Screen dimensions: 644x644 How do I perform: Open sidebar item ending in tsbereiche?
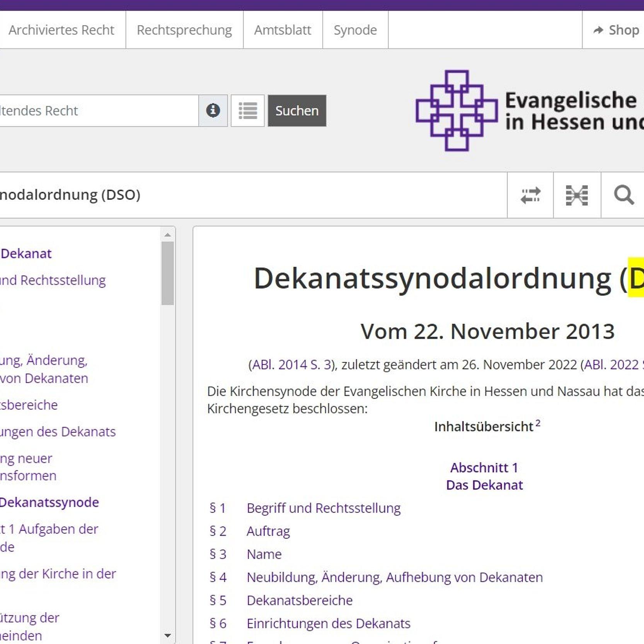coord(29,405)
